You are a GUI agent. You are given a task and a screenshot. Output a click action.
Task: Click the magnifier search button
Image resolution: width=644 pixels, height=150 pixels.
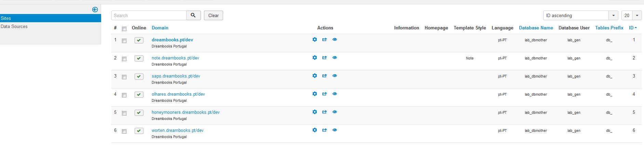[x=193, y=15]
